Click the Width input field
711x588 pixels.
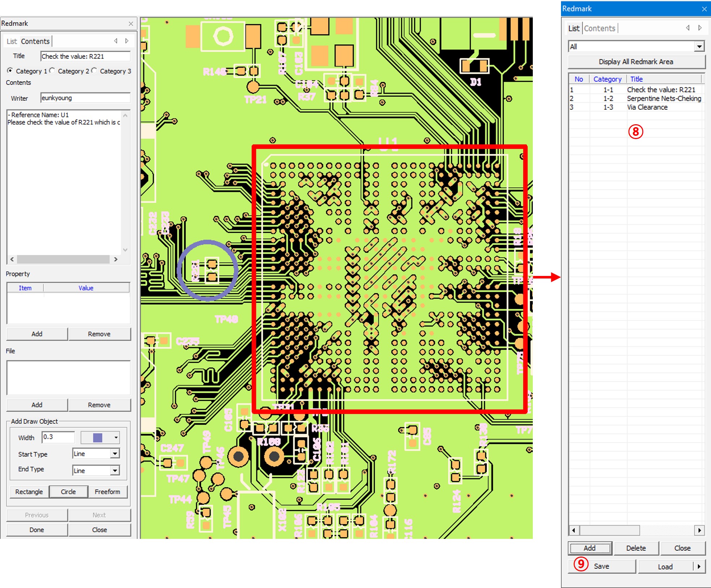click(x=58, y=437)
